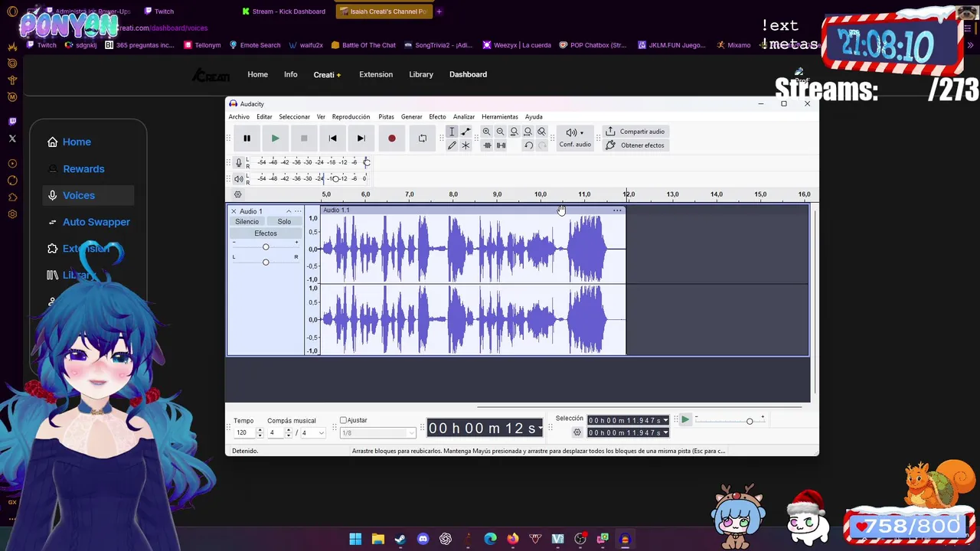This screenshot has height=551, width=980.
Task: Start recording with the red Record button
Action: pos(391,139)
